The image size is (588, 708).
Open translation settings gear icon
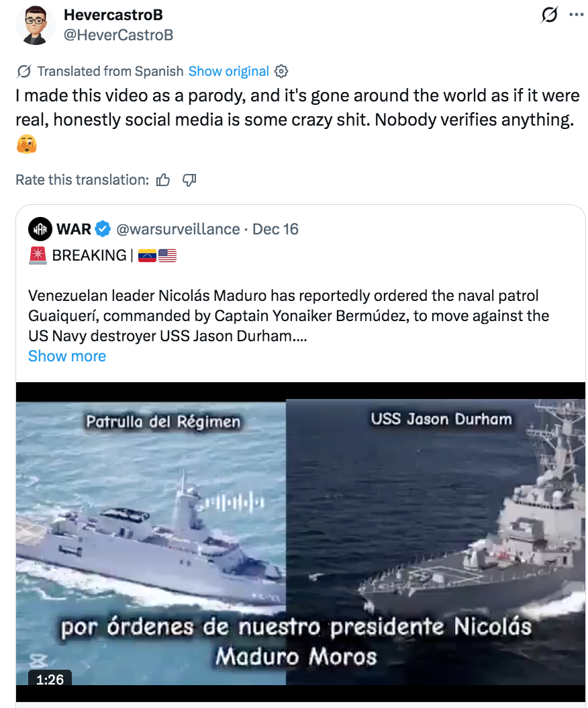click(x=281, y=71)
